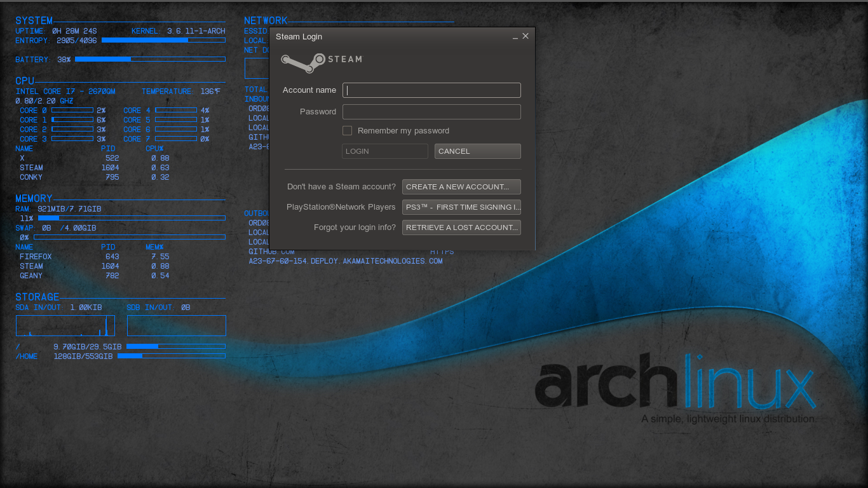The height and width of the screenshot is (488, 868).
Task: Click the SYSTEM heading in Conky
Action: (34, 21)
